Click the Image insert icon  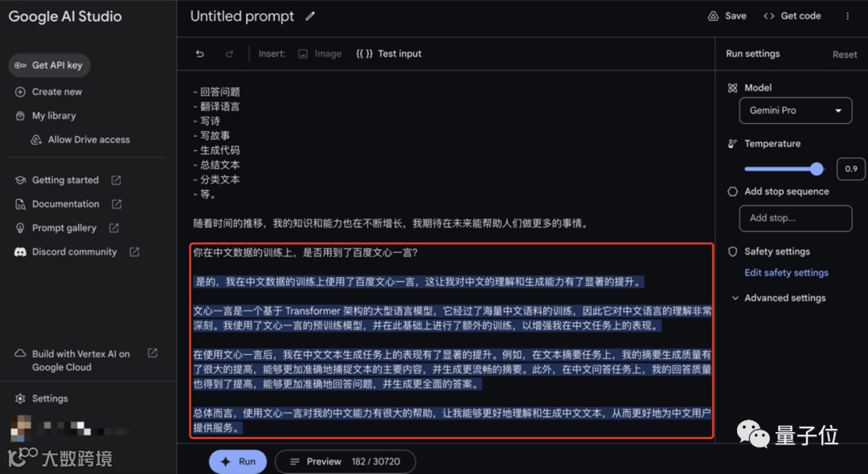(x=303, y=54)
